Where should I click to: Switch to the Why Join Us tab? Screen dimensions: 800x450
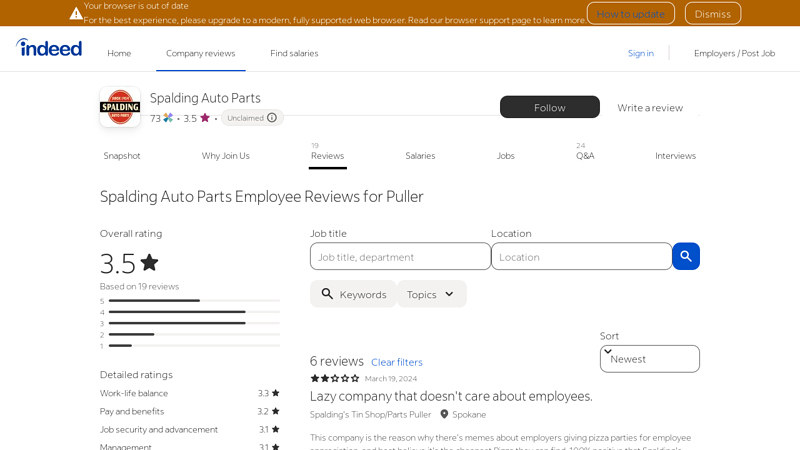[x=226, y=156]
